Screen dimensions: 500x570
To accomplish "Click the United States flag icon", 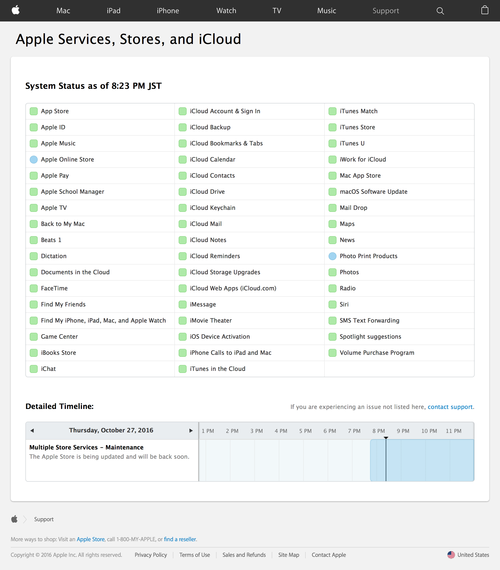I will [451, 555].
